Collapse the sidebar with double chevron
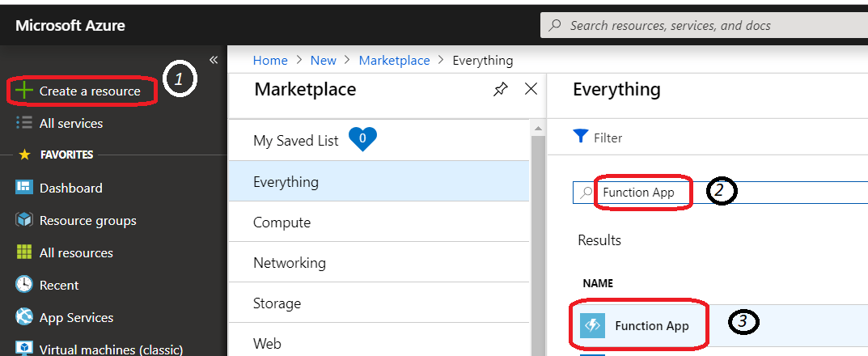868x356 pixels. (214, 60)
